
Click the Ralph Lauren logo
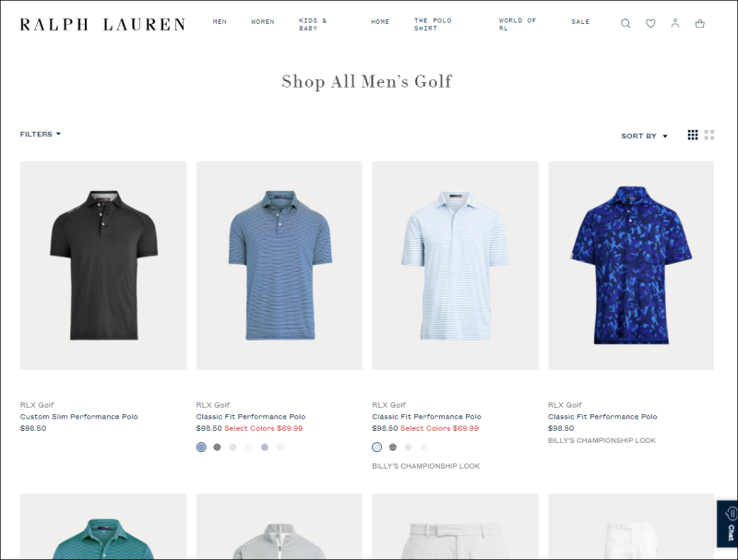click(x=102, y=25)
